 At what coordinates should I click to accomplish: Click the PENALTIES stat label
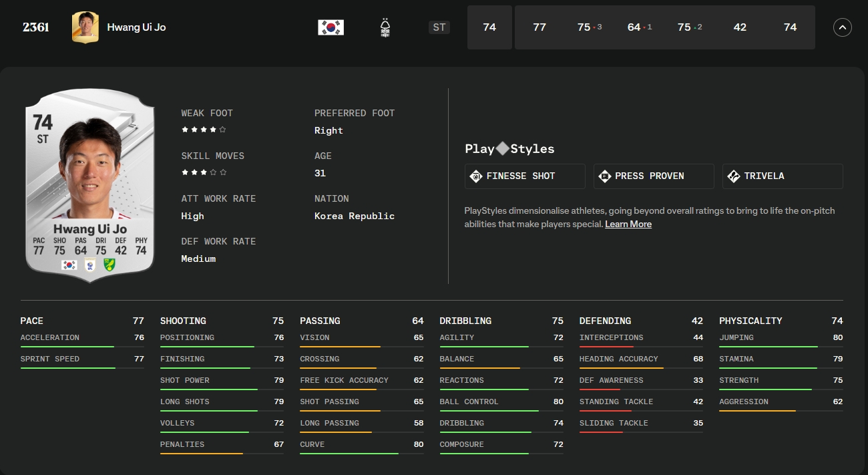click(x=182, y=444)
